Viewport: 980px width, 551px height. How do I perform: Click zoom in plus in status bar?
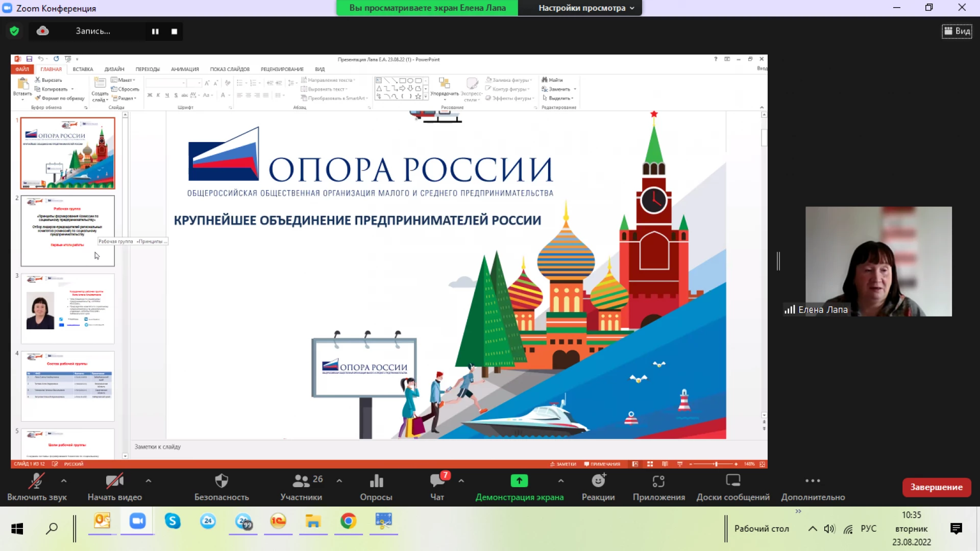tap(736, 464)
